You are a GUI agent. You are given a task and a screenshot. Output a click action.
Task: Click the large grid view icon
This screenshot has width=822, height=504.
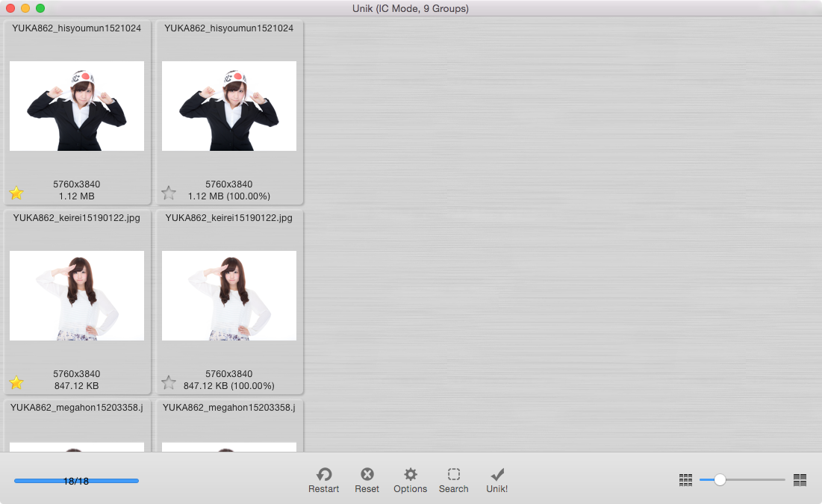[x=800, y=480]
